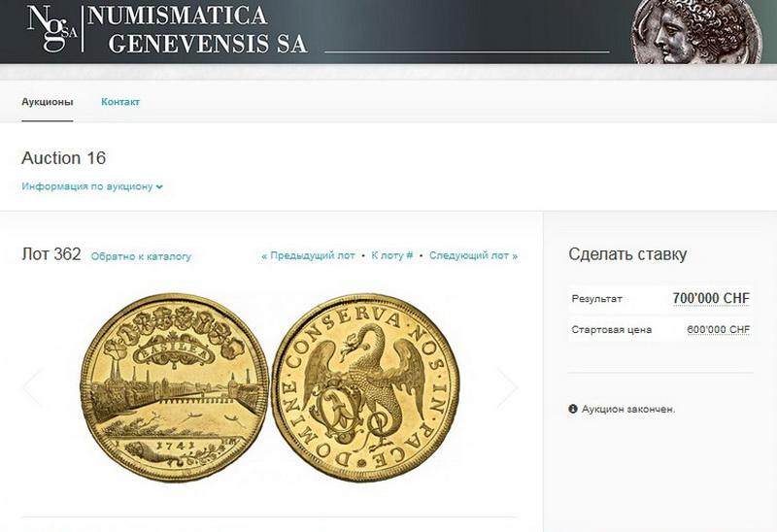Click the 'Auction 16' heading
The image size is (777, 532).
click(x=63, y=158)
